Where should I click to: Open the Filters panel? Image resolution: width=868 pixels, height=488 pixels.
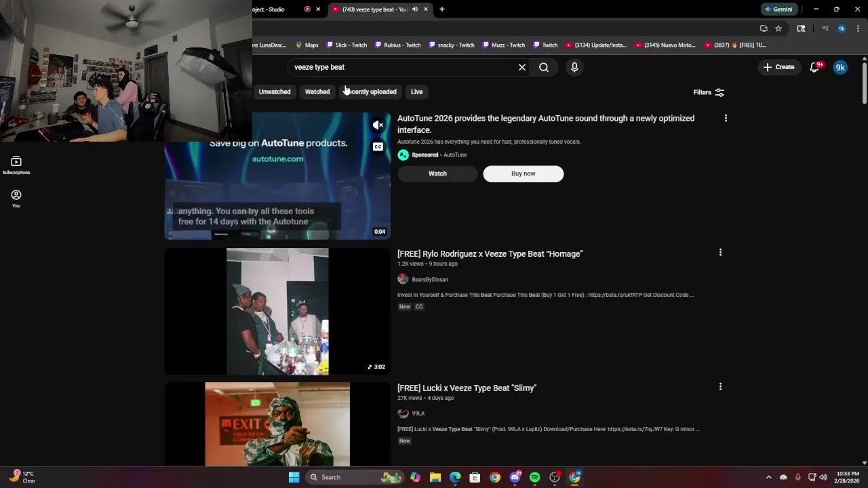[x=709, y=92]
